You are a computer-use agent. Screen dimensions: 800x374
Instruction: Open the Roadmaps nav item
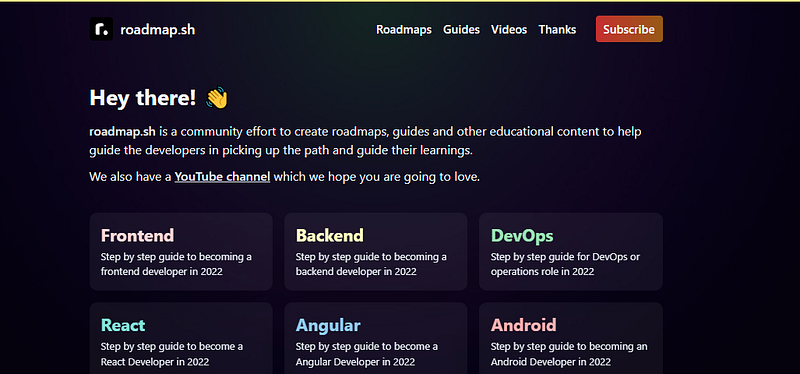[404, 30]
